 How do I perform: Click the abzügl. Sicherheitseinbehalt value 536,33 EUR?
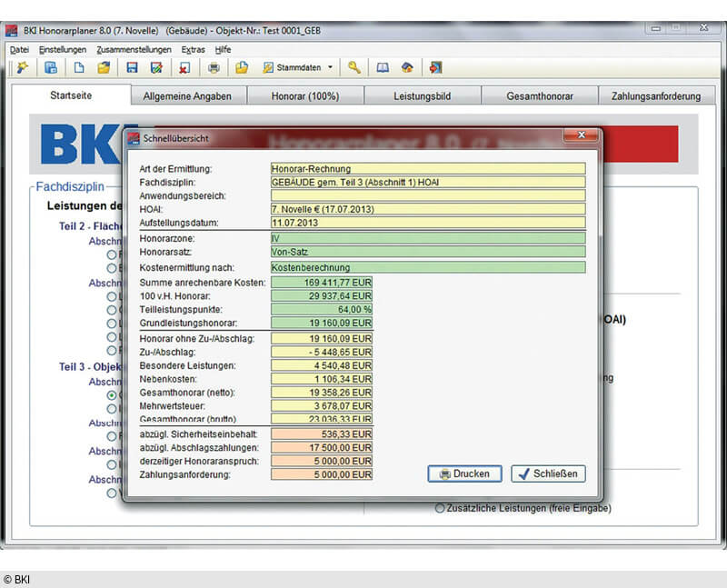(322, 434)
